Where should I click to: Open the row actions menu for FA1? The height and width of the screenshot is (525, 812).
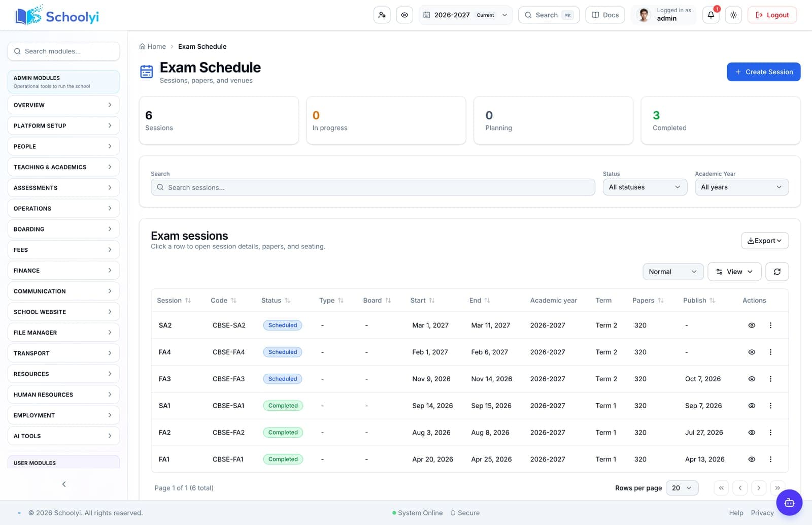770,460
